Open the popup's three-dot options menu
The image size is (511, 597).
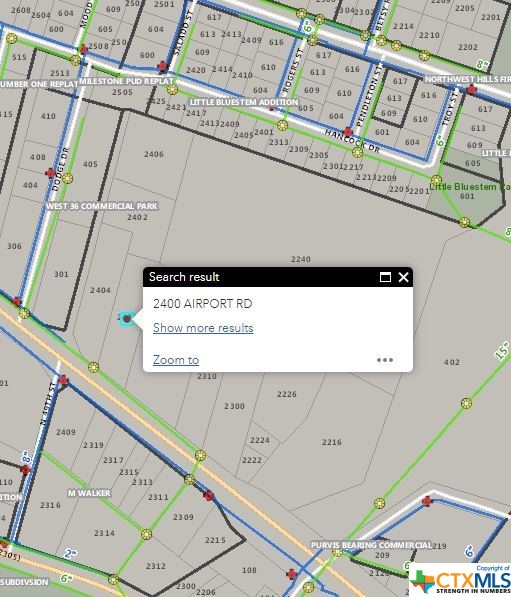click(x=385, y=360)
